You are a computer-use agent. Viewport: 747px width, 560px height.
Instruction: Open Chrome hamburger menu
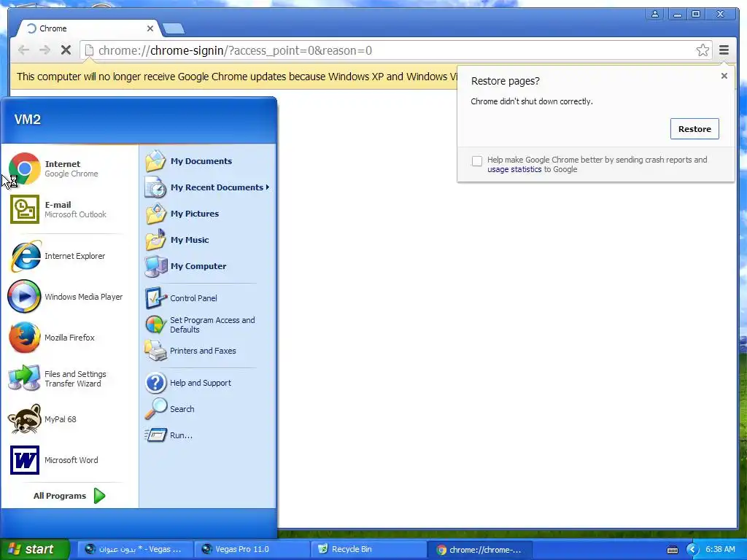(x=724, y=50)
